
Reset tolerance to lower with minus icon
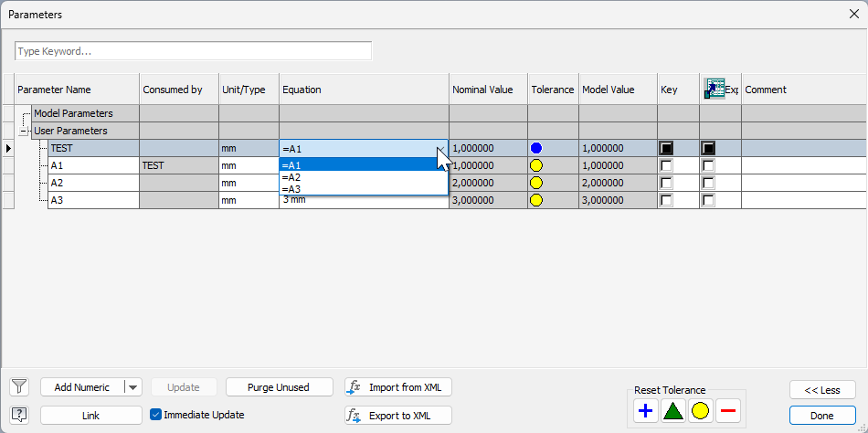point(728,411)
